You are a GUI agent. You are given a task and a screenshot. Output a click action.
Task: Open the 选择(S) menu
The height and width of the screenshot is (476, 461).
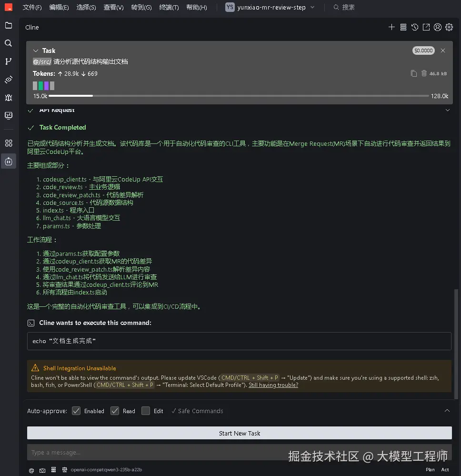[x=86, y=7]
